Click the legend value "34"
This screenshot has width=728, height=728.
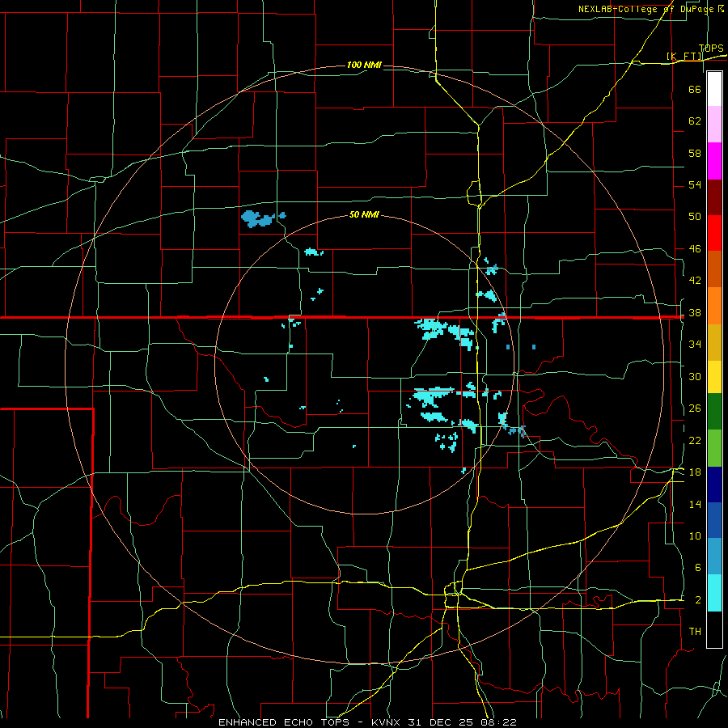pyautogui.click(x=695, y=345)
